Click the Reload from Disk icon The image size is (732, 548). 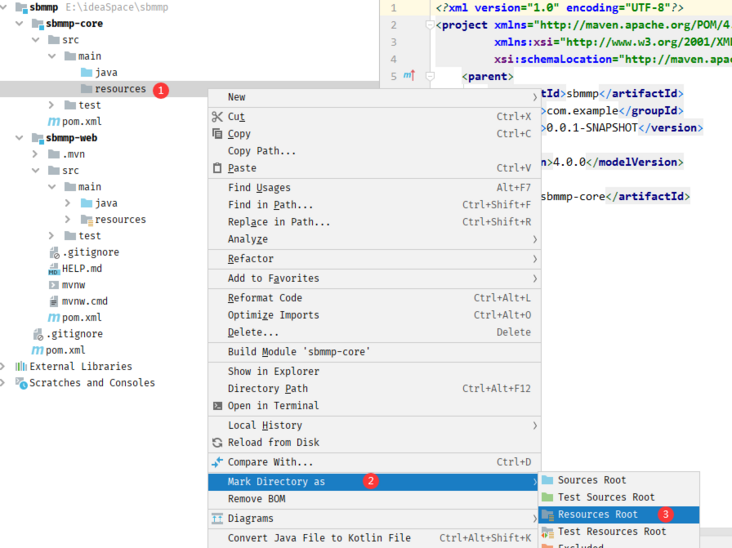(x=217, y=443)
